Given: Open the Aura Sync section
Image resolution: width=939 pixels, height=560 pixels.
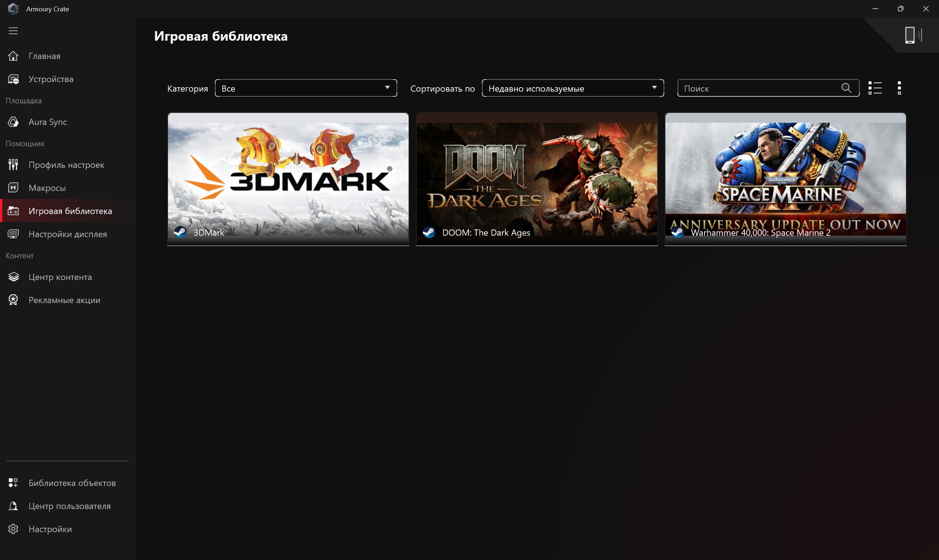Looking at the screenshot, I should point(68,122).
